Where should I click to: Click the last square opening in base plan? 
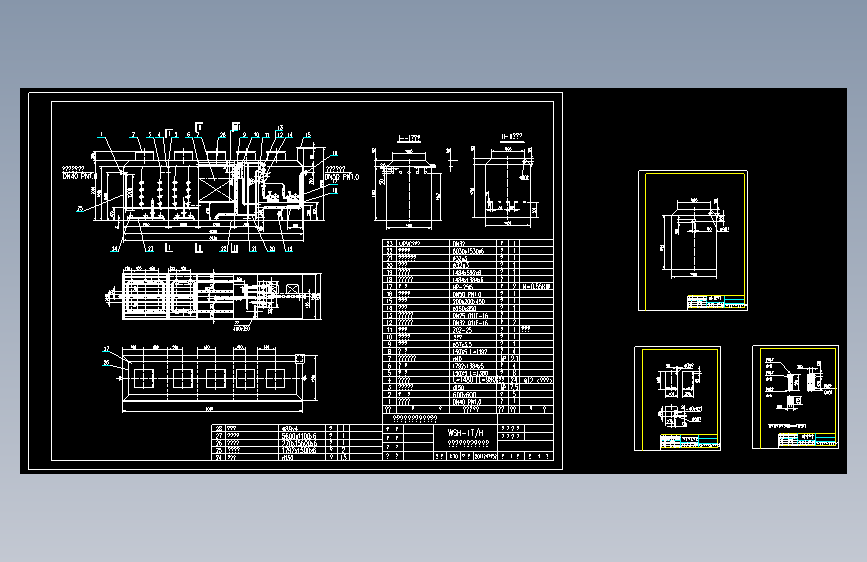pyautogui.click(x=275, y=378)
